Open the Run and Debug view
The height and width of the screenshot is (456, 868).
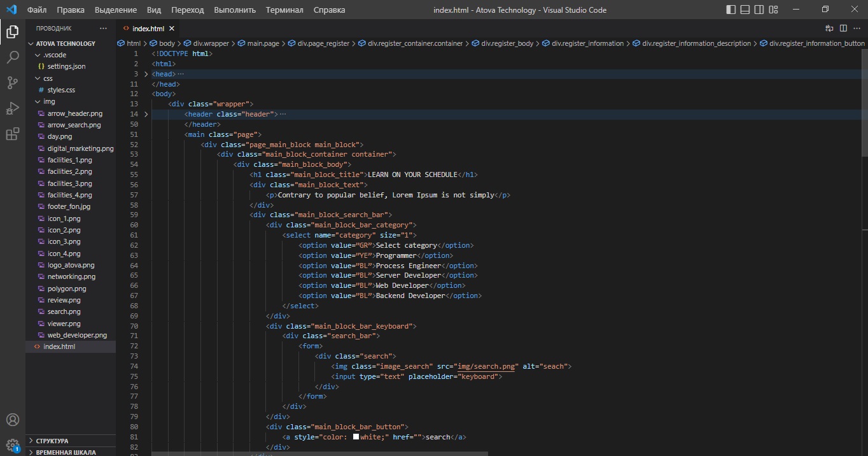coord(12,108)
